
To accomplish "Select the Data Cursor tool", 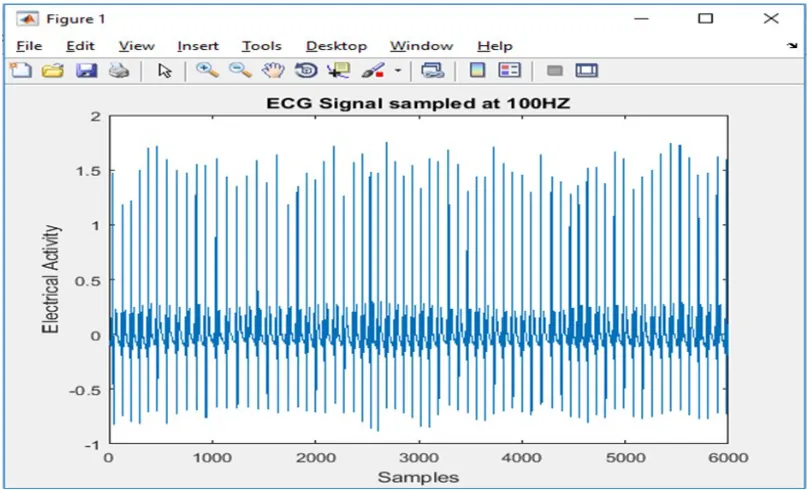I will 339,70.
